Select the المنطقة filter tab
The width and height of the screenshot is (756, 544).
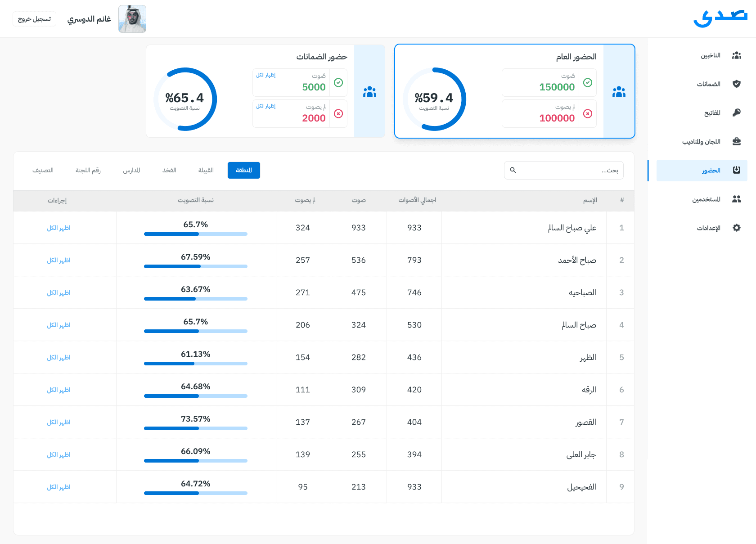243,170
